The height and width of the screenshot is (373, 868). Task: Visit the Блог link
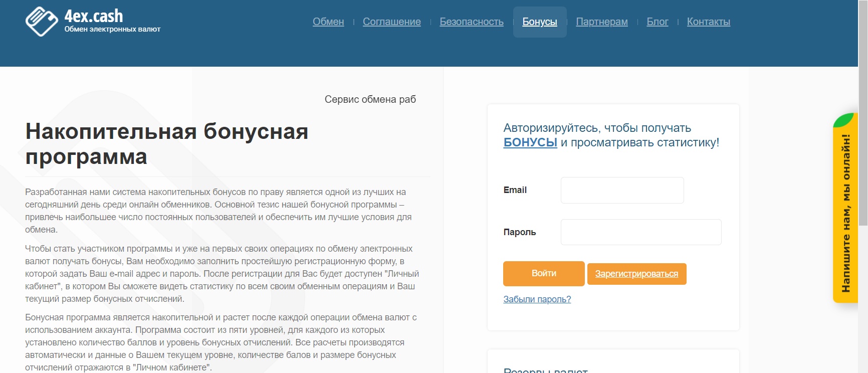point(658,22)
